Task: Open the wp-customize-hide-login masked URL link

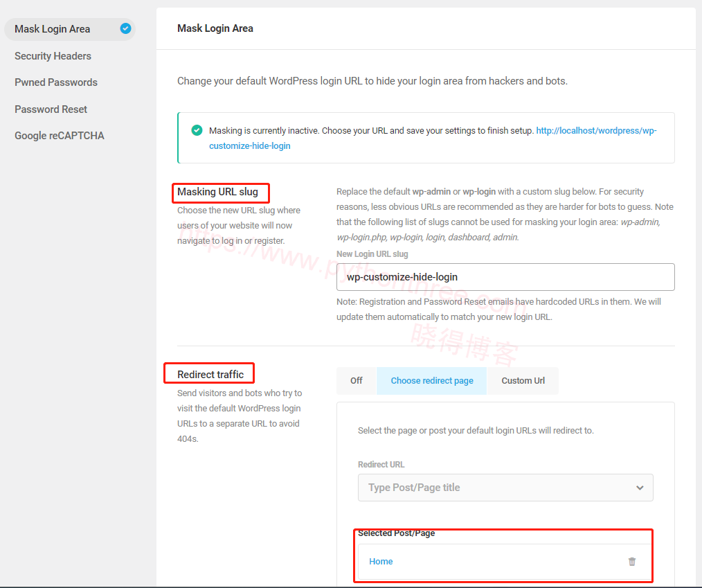Action: click(433, 138)
